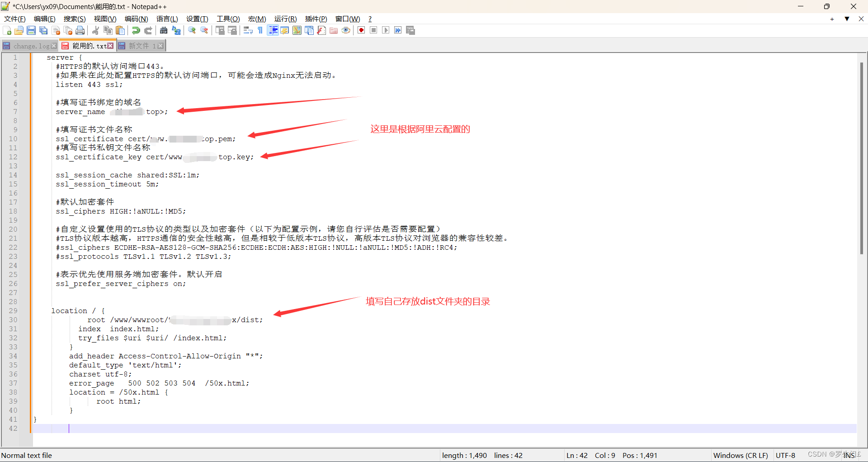Screen dimensions: 868x462
Task: Open user-defined language dialog icon
Action: 285,30
